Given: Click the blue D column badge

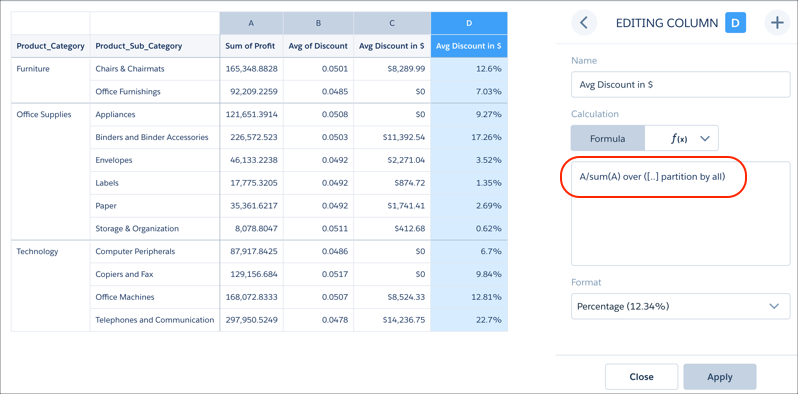Looking at the screenshot, I should click(735, 23).
